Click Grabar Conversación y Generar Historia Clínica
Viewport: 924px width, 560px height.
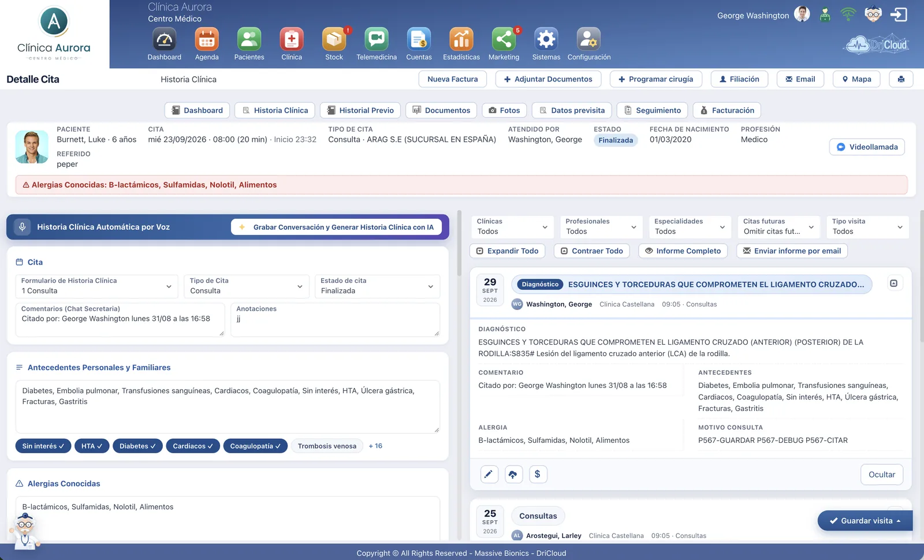(337, 227)
